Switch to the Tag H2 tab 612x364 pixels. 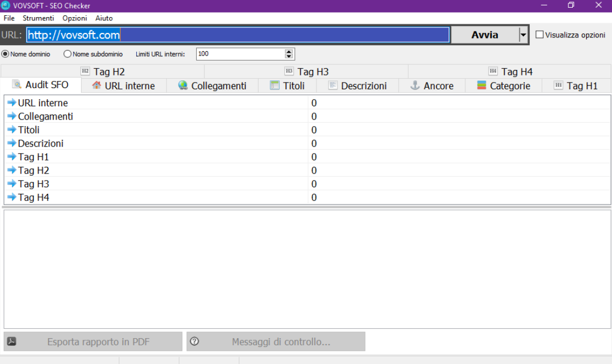point(103,72)
